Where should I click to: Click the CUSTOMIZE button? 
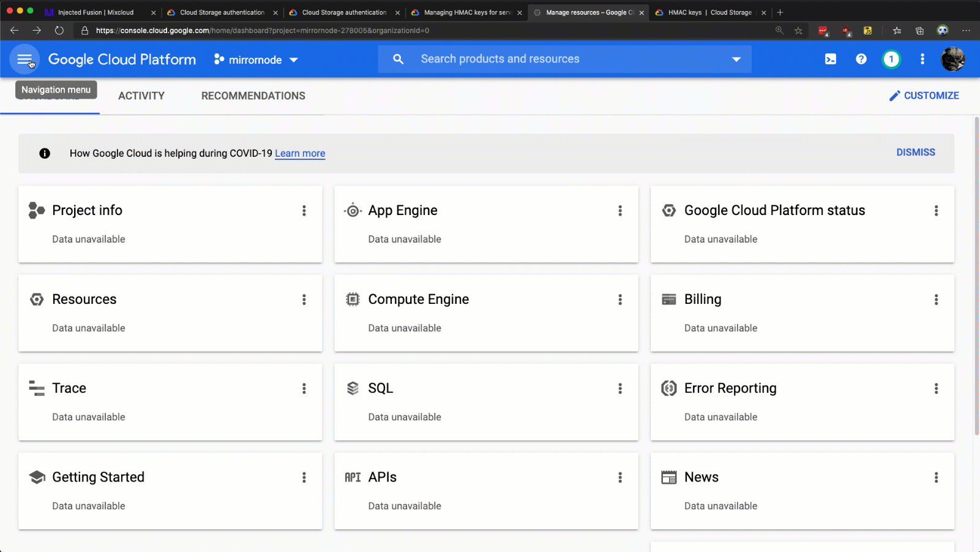pos(924,96)
